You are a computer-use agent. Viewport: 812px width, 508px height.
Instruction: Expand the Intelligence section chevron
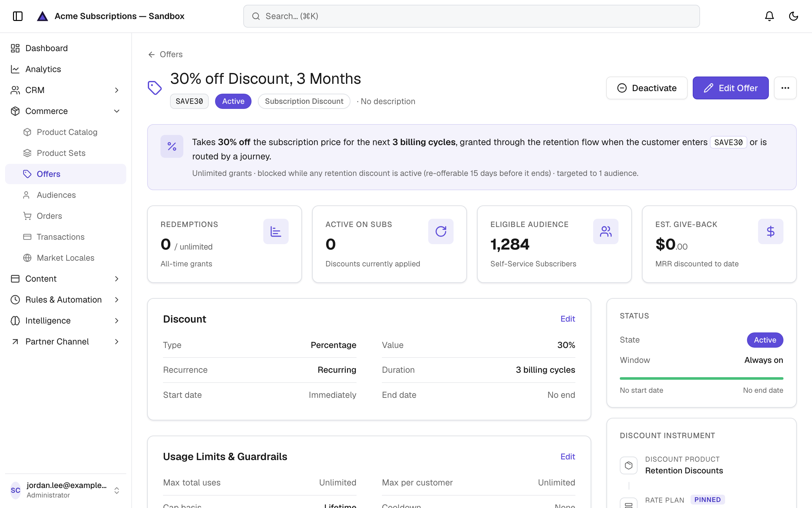116,321
